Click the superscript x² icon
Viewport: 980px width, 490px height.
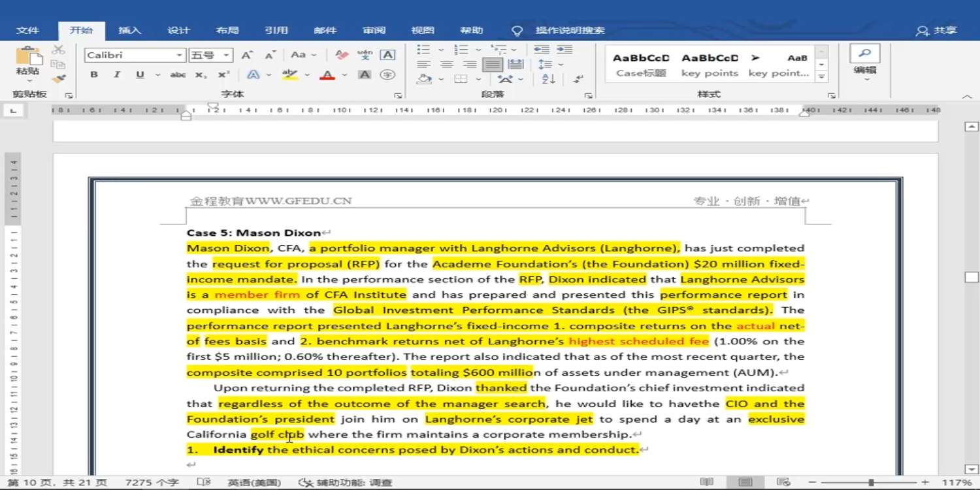coord(223,75)
